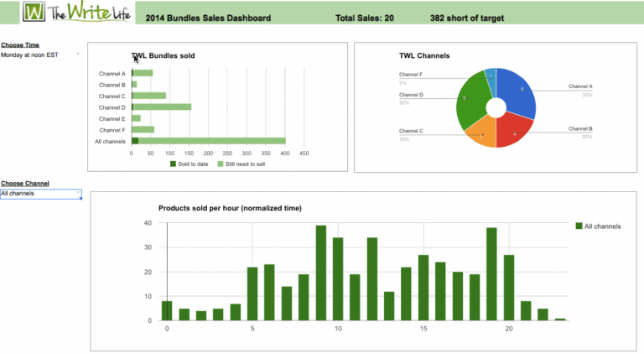Click the light blue Channel F slice
The width and height of the screenshot is (644, 354).
491,76
